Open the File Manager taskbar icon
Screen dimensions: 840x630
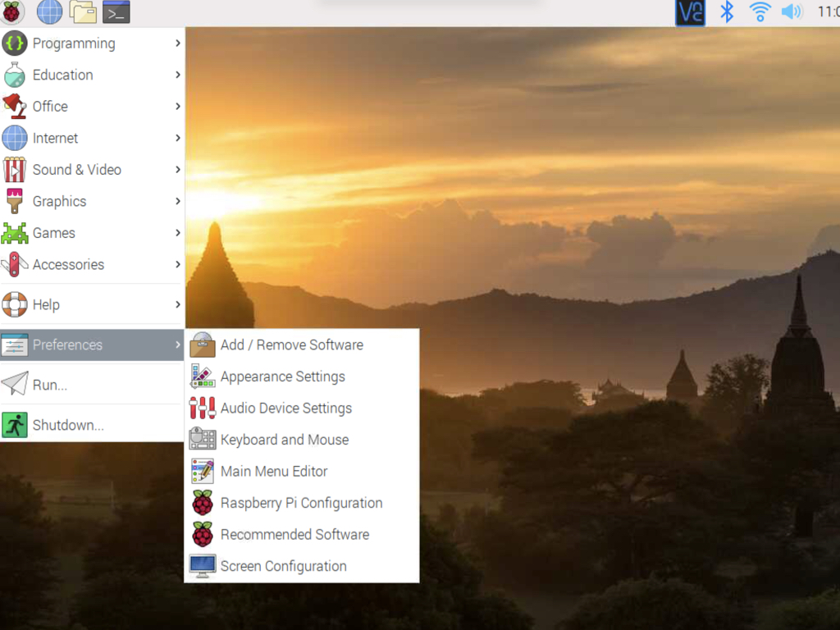tap(82, 12)
